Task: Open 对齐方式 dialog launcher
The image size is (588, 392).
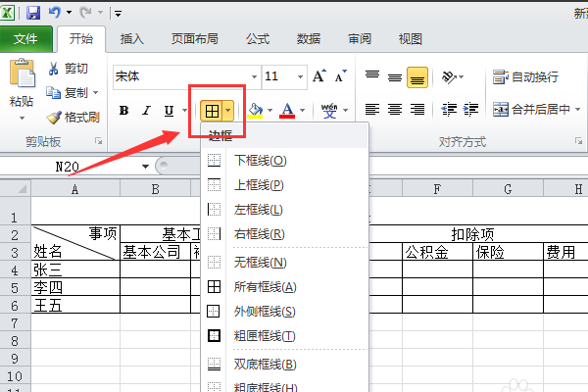Action: (x=578, y=141)
